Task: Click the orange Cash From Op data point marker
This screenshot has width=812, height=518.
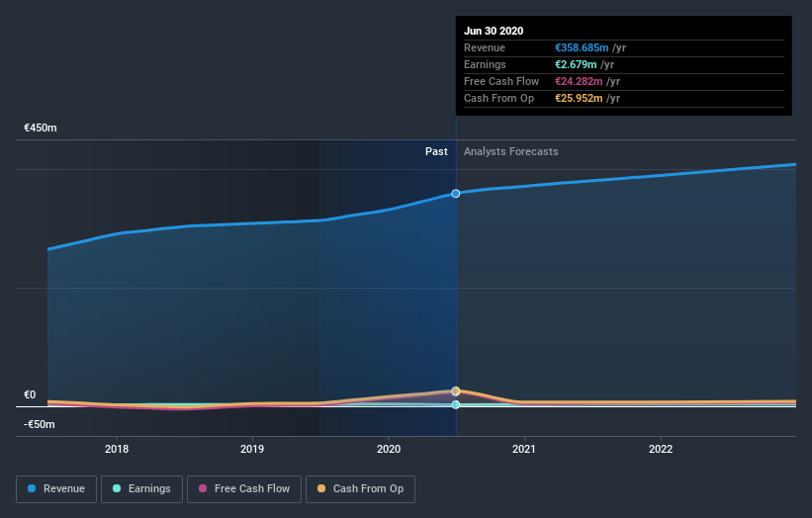Action: (456, 391)
